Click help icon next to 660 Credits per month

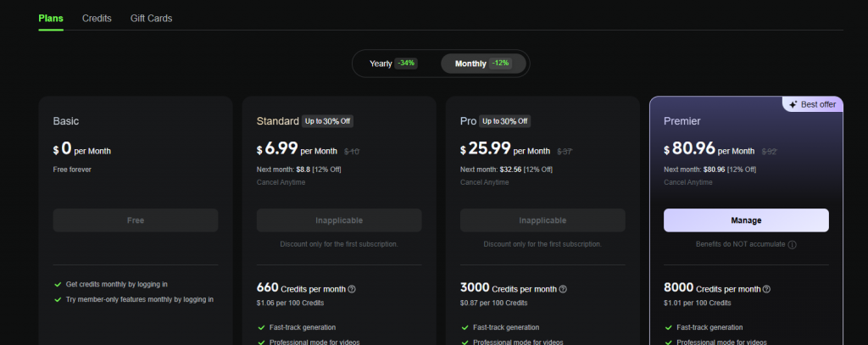[x=352, y=289]
